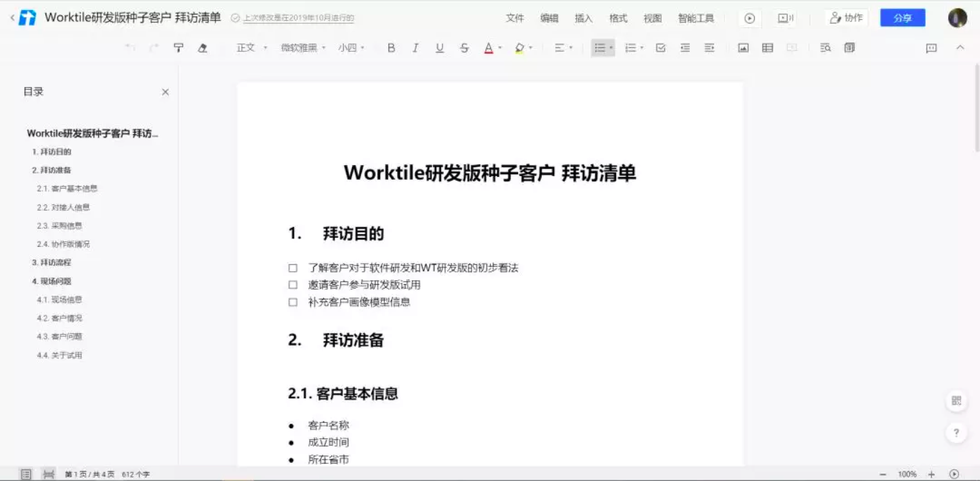
Task: Toggle underline formatting
Action: (439, 48)
